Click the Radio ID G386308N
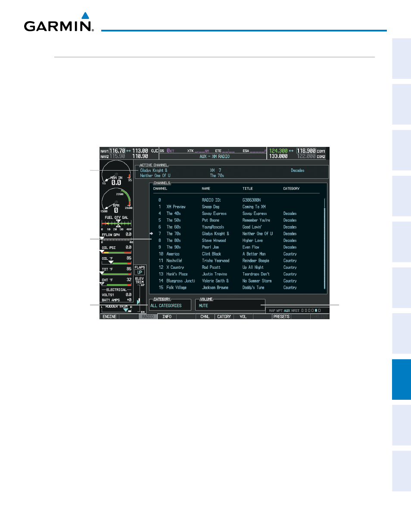 point(252,200)
